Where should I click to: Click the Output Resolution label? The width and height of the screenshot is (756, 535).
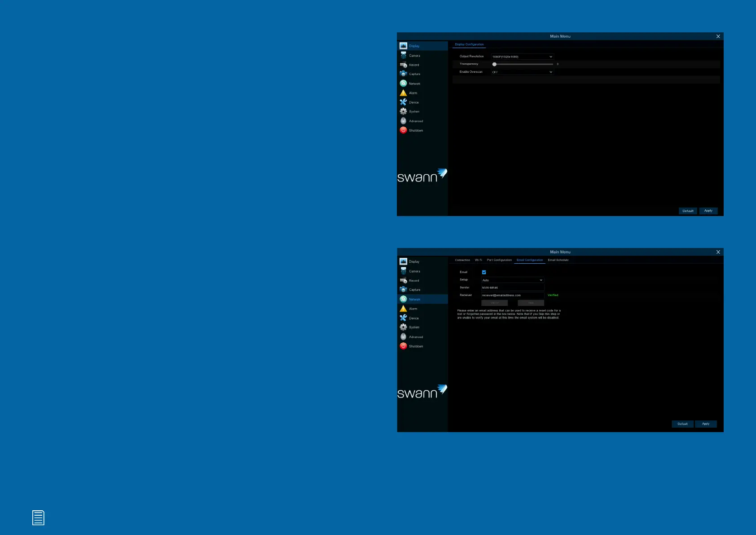(x=471, y=56)
